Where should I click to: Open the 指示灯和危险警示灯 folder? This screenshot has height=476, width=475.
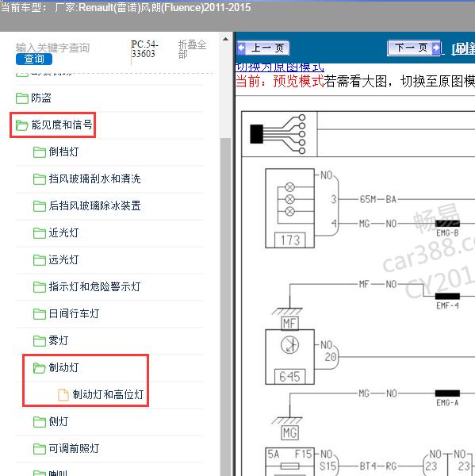(x=94, y=286)
